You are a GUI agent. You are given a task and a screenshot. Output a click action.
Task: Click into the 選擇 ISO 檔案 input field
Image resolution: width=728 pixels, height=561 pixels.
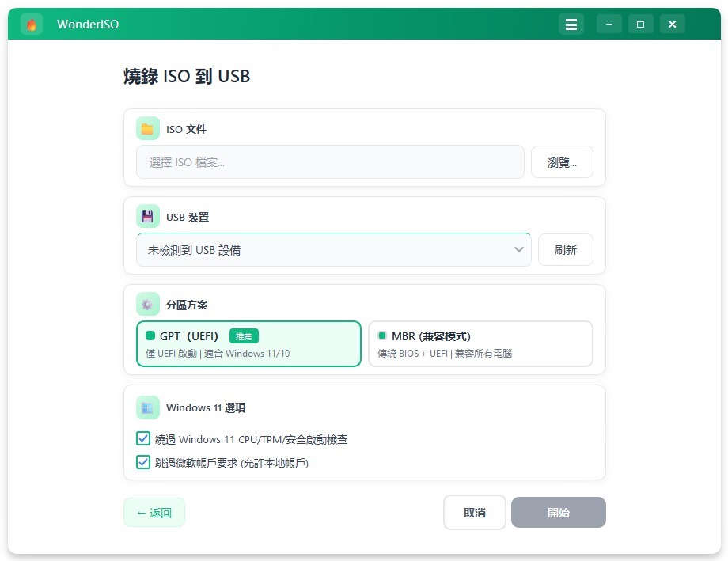[330, 162]
